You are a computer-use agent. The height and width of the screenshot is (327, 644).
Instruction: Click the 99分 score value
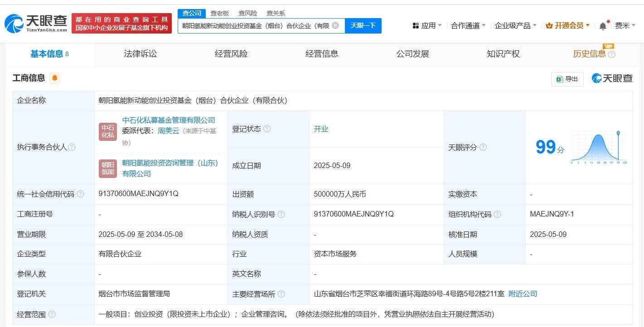coord(550,147)
